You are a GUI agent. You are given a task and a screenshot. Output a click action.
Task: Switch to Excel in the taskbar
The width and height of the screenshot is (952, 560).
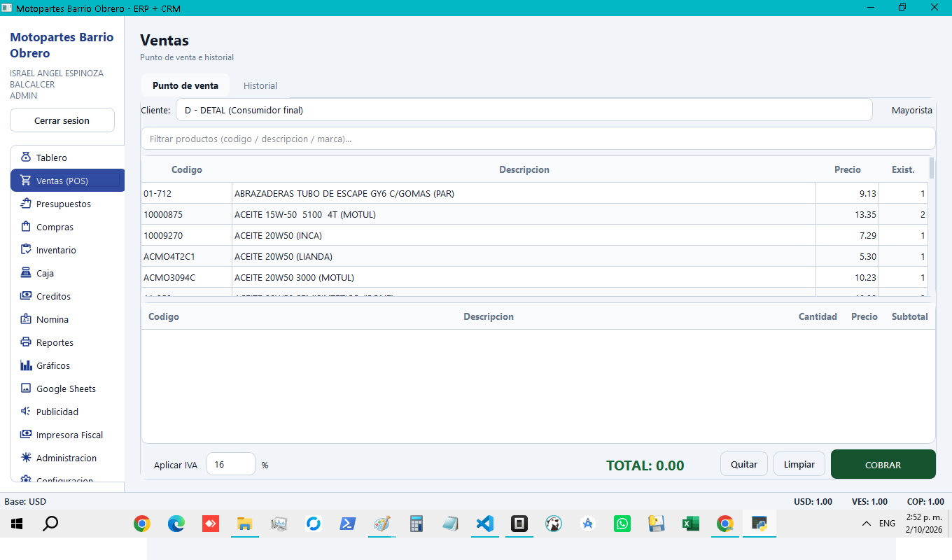(691, 524)
